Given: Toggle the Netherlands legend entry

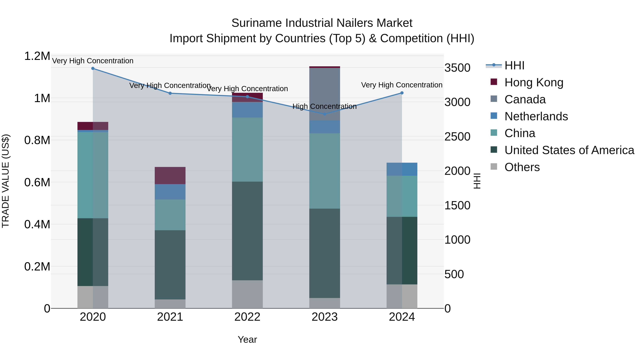Looking at the screenshot, I should point(529,116).
